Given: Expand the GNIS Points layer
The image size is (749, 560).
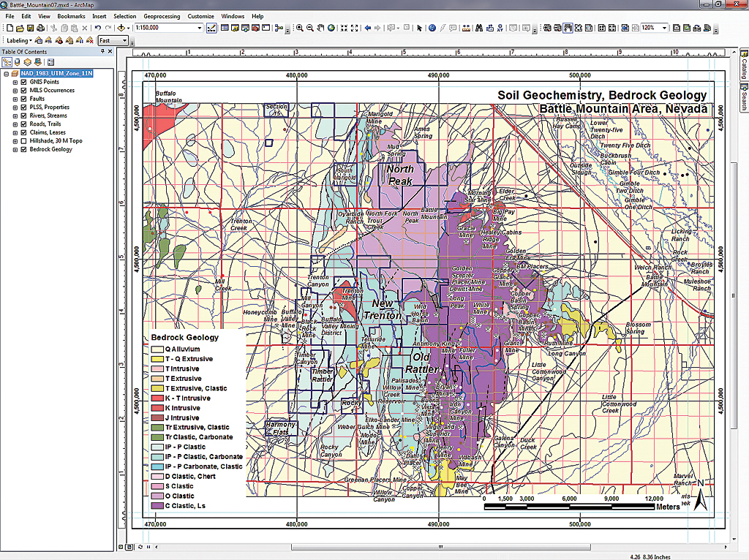Looking at the screenshot, I should click(15, 82).
